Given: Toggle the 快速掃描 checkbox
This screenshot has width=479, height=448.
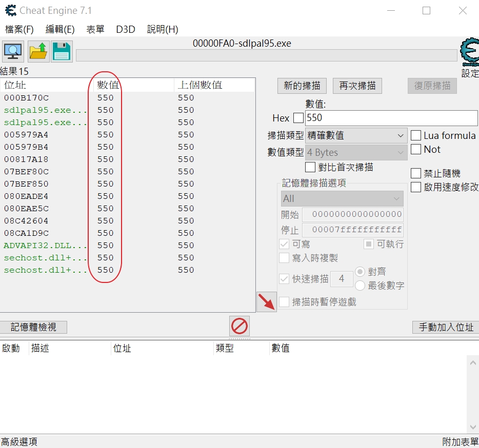Looking at the screenshot, I should point(284,278).
